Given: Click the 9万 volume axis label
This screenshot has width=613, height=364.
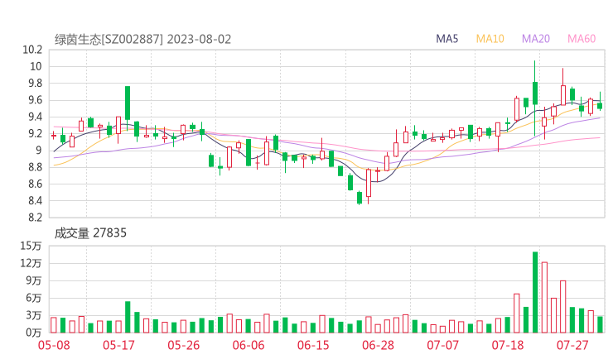Looking at the screenshot, I should click(x=34, y=280).
